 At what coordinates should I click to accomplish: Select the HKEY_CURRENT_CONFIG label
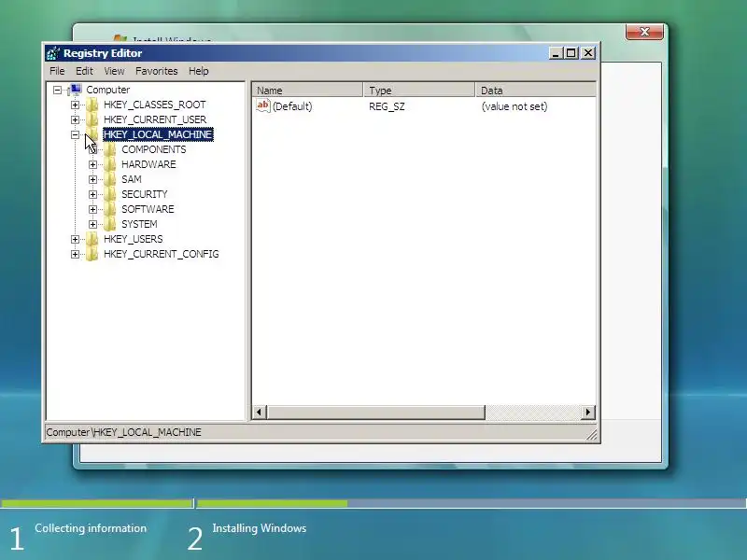click(x=161, y=254)
